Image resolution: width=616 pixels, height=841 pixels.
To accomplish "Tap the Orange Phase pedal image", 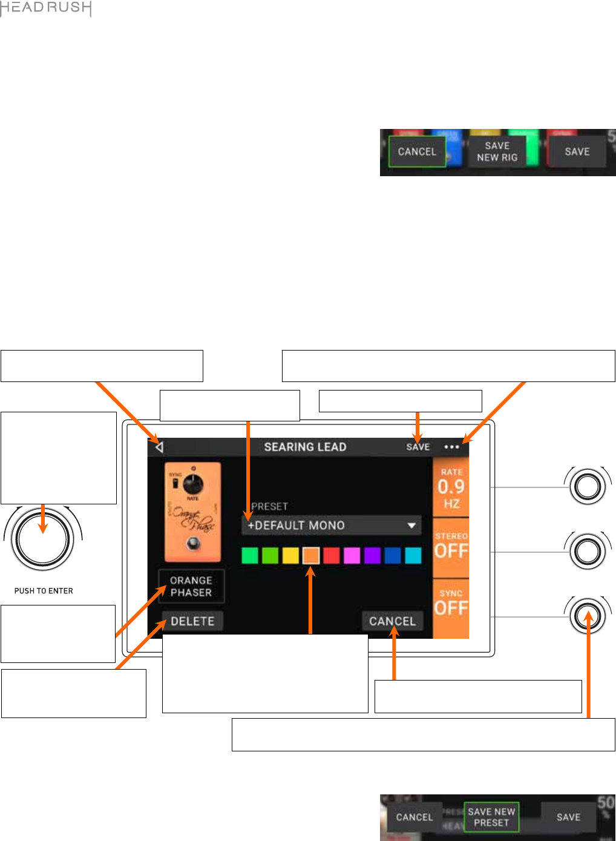I will click(192, 513).
